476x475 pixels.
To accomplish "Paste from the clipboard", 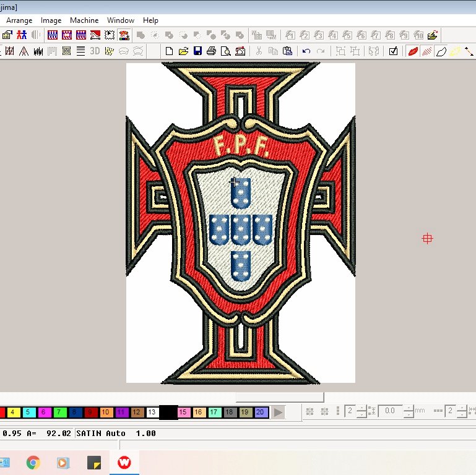I will tap(287, 51).
